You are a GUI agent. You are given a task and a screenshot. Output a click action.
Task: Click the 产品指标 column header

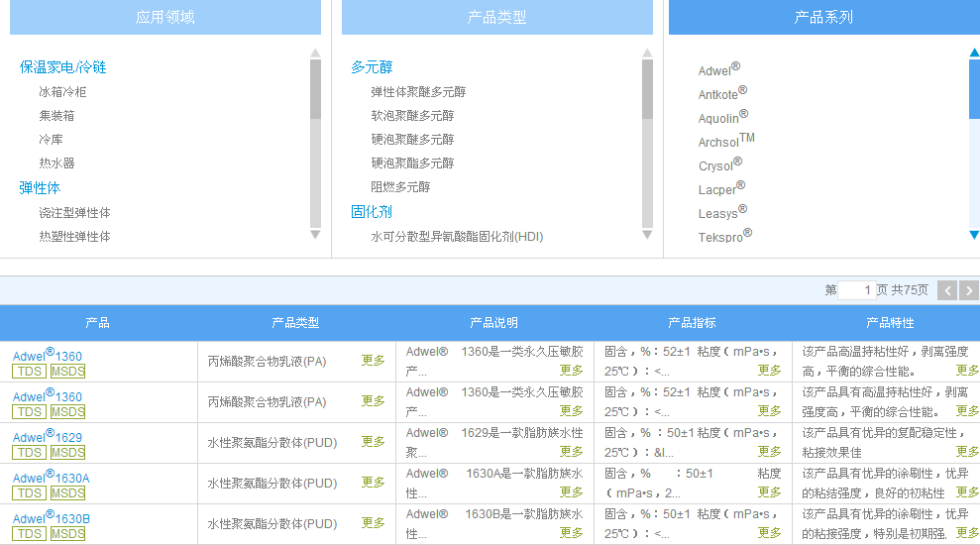tap(692, 323)
